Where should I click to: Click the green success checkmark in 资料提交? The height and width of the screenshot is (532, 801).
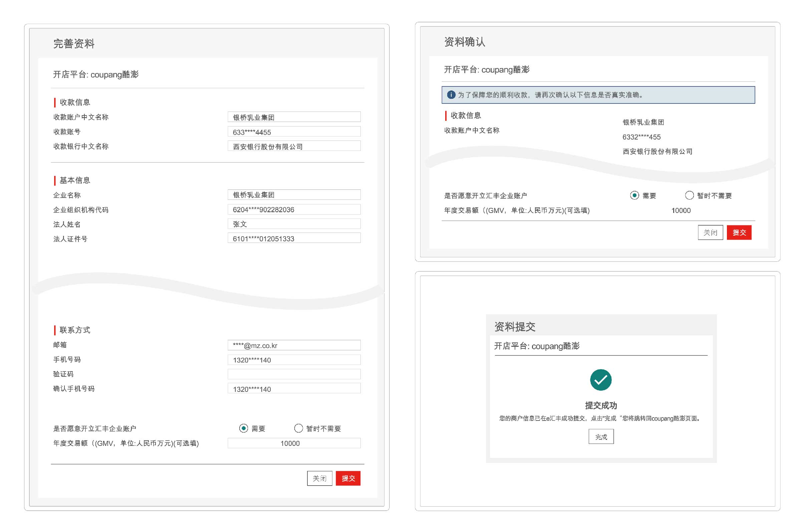pos(601,379)
